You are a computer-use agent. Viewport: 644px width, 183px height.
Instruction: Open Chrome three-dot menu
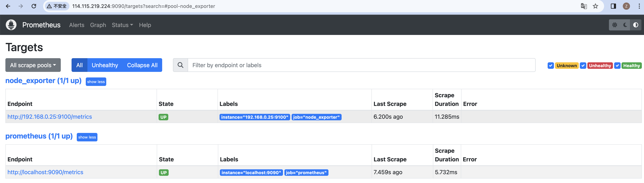[639, 6]
